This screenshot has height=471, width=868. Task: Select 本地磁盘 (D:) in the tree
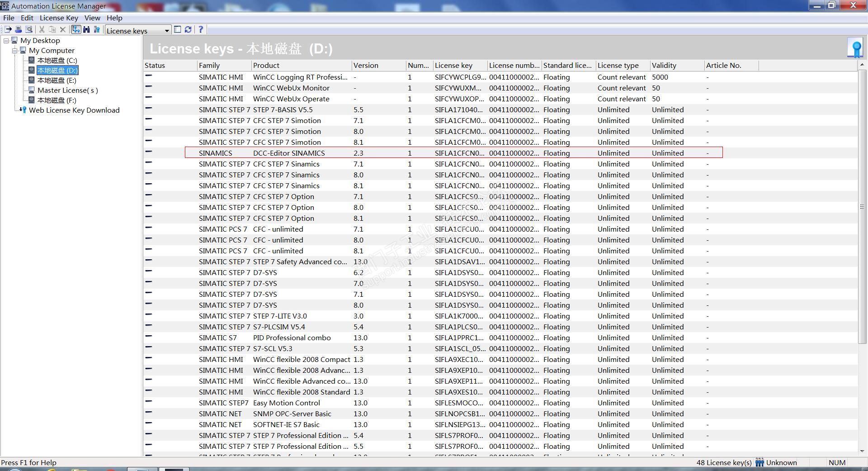click(x=57, y=70)
